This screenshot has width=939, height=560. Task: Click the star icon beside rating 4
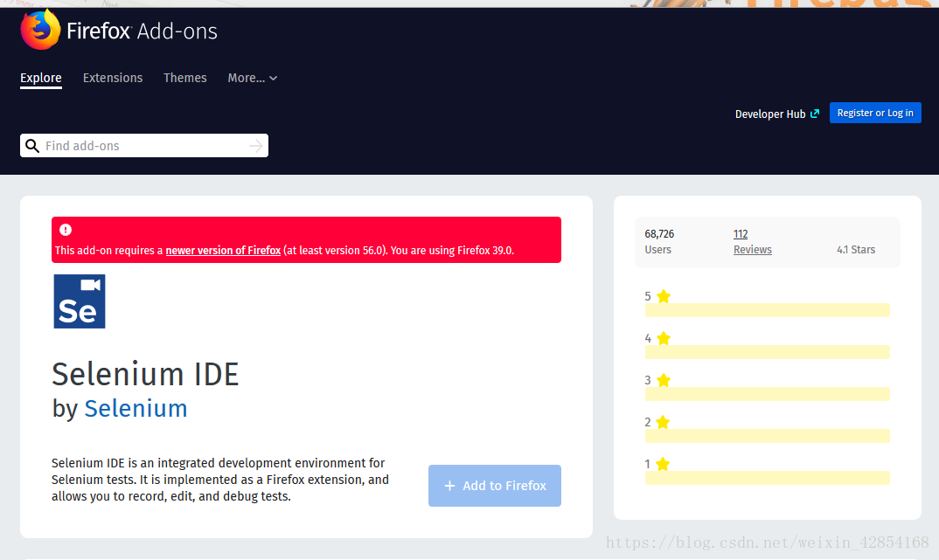coord(664,338)
